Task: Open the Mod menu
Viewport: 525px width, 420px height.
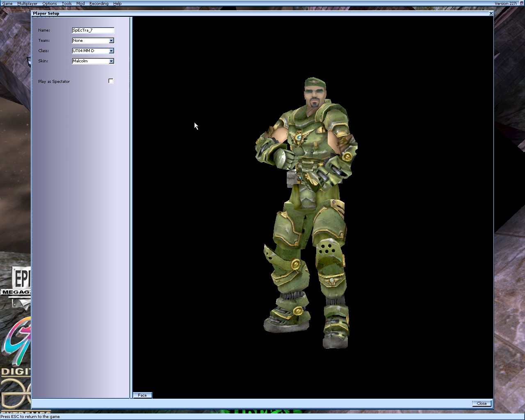Action: (80, 3)
